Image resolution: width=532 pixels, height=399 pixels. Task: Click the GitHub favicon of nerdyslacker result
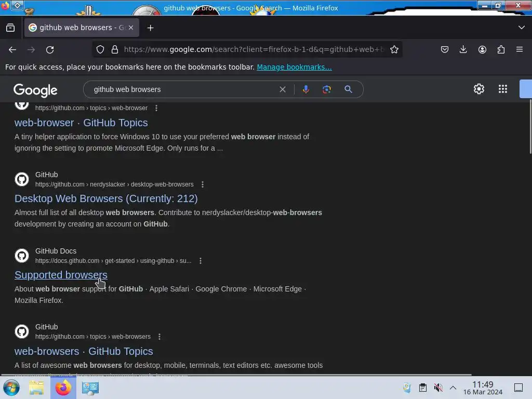pos(22,179)
